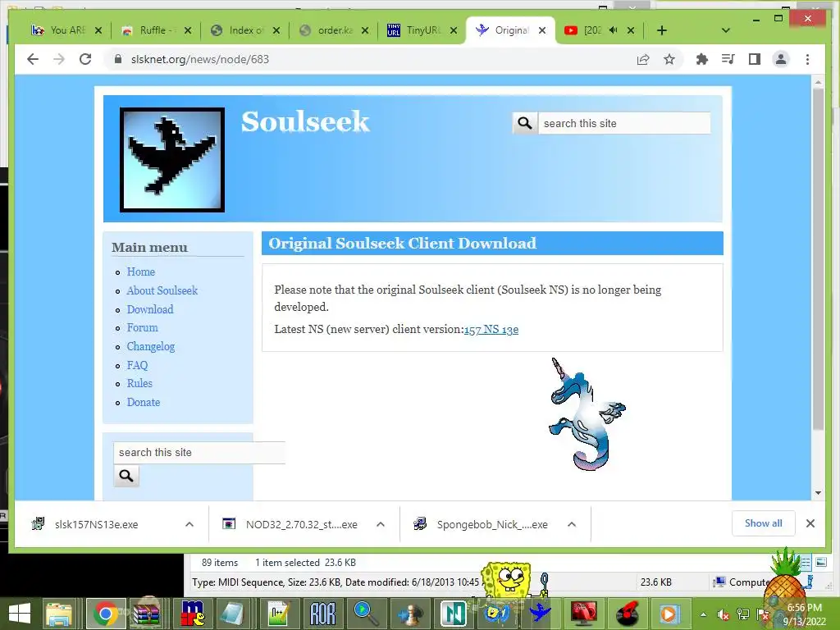Open the Changelog link
The image size is (840, 630).
151,347
